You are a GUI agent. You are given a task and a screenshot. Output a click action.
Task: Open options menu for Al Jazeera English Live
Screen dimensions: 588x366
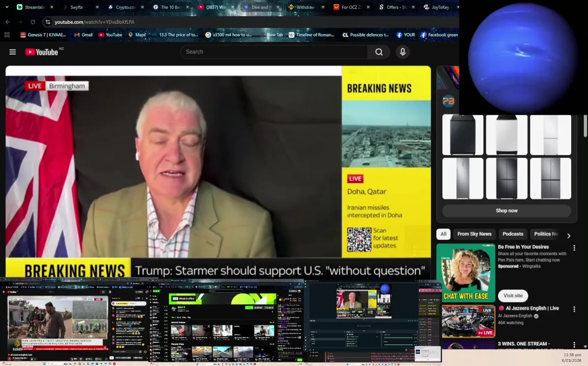click(574, 310)
